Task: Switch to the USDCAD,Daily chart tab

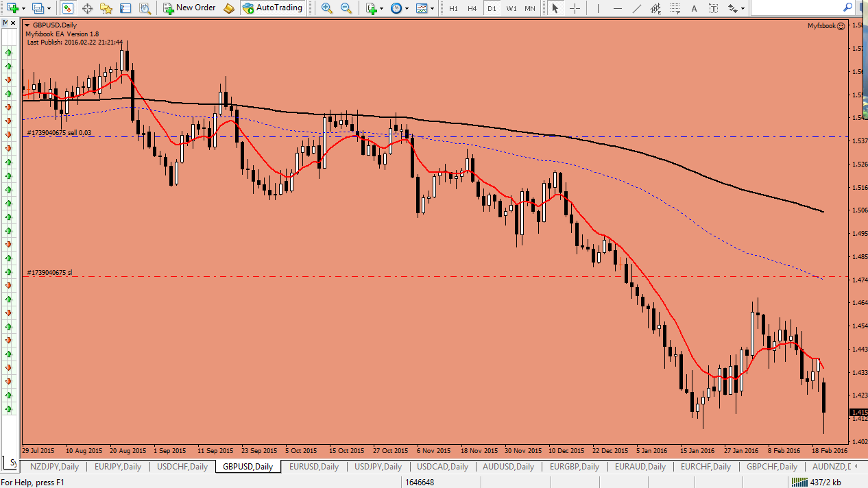Action: [x=442, y=467]
